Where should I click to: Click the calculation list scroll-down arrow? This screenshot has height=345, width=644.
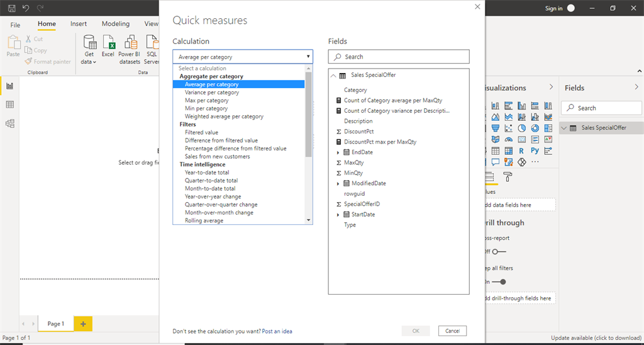[x=308, y=220]
